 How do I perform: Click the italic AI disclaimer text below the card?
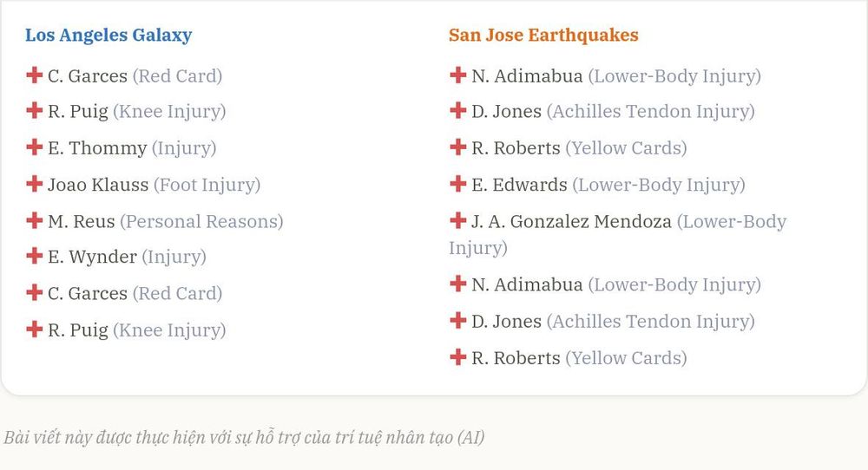(244, 437)
